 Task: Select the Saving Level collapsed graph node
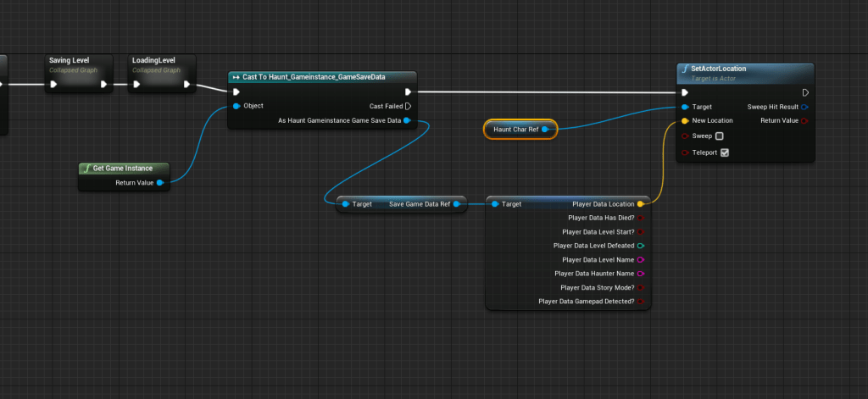70,61
